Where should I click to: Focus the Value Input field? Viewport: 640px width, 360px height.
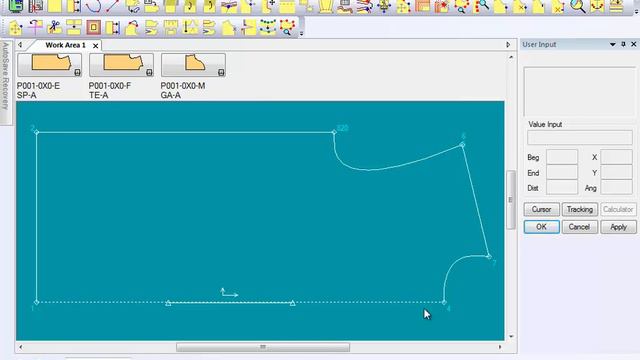tap(580, 137)
